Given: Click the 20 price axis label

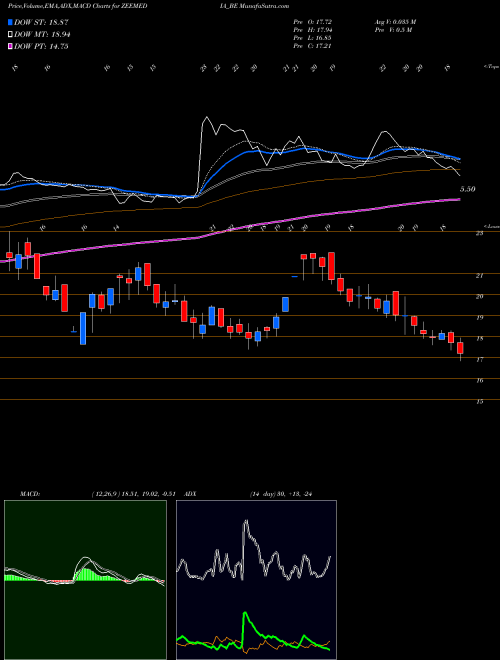Looking at the screenshot, I should tap(479, 296).
